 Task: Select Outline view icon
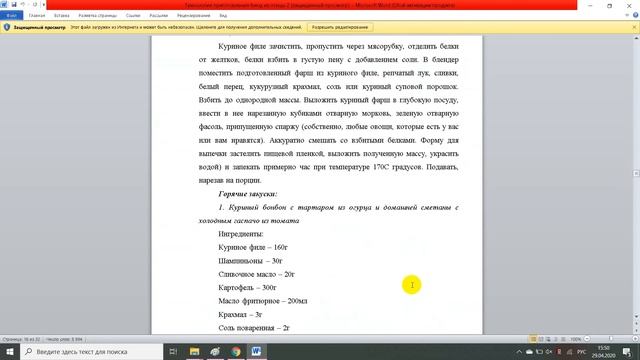point(556,339)
